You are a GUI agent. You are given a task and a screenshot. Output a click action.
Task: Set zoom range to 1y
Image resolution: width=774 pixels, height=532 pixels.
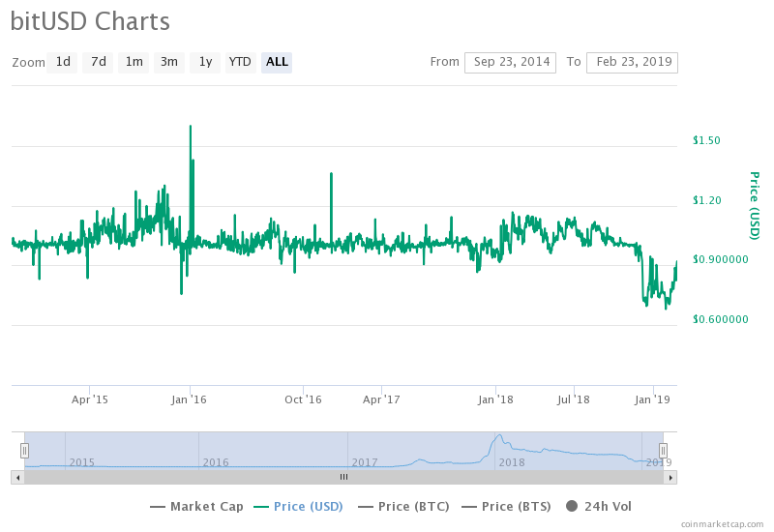pos(205,62)
